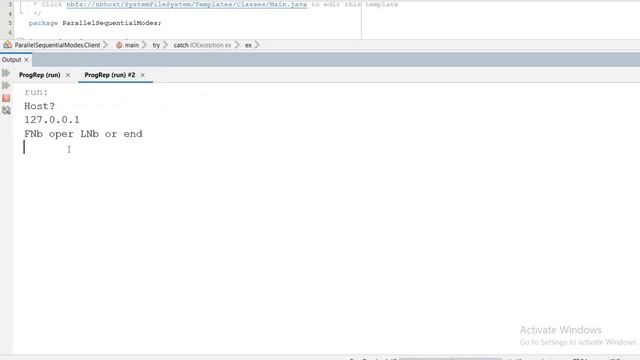Click the package ParallelSequentialModes line in editor
640x360 pixels.
[x=95, y=23]
